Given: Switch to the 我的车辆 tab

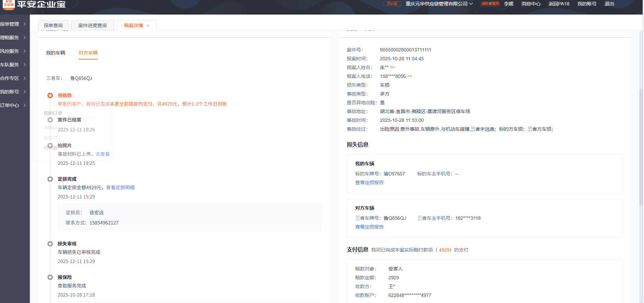Looking at the screenshot, I should 56,53.
